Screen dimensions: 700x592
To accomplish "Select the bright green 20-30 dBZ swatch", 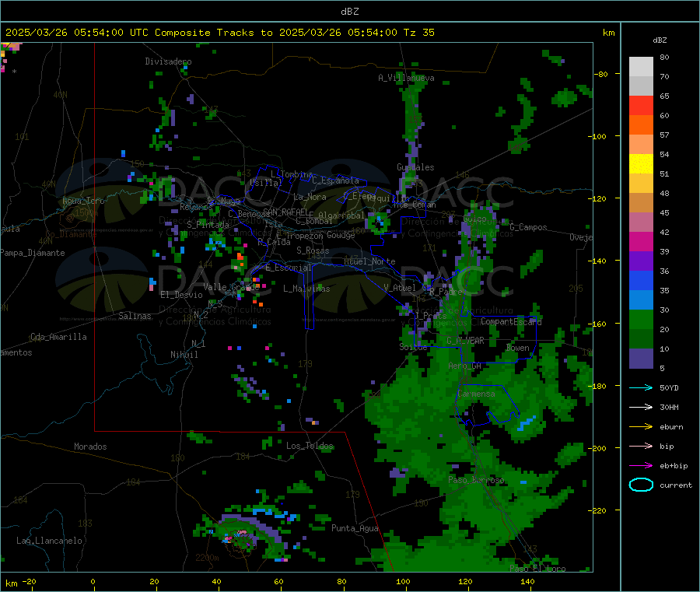I will 641,319.
